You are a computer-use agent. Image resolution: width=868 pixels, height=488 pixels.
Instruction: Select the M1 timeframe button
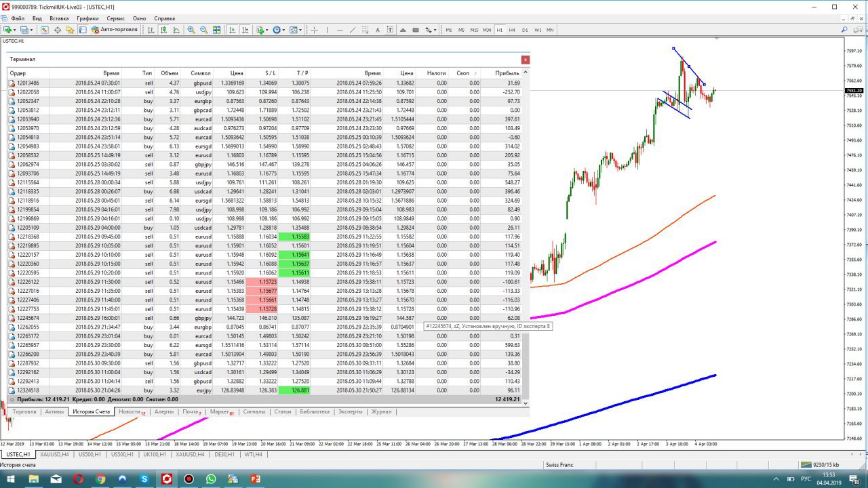(x=449, y=30)
